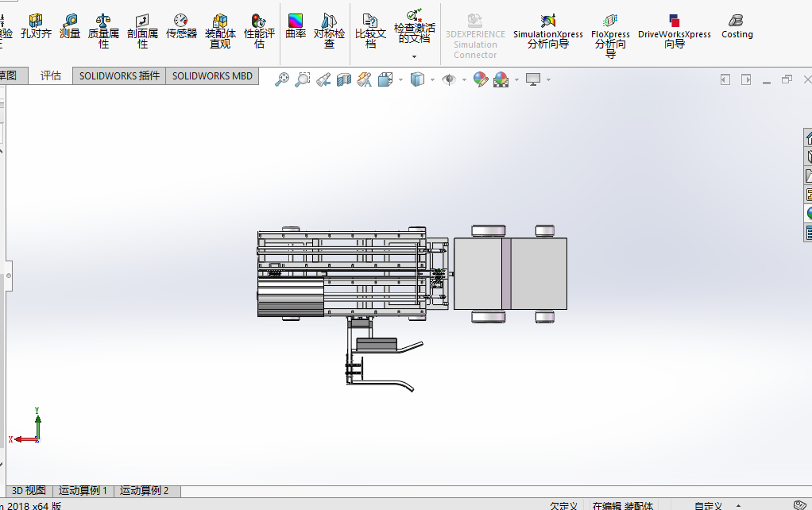The height and width of the screenshot is (510, 812).
Task: Open DriveWorksXpress 向导
Action: (675, 32)
